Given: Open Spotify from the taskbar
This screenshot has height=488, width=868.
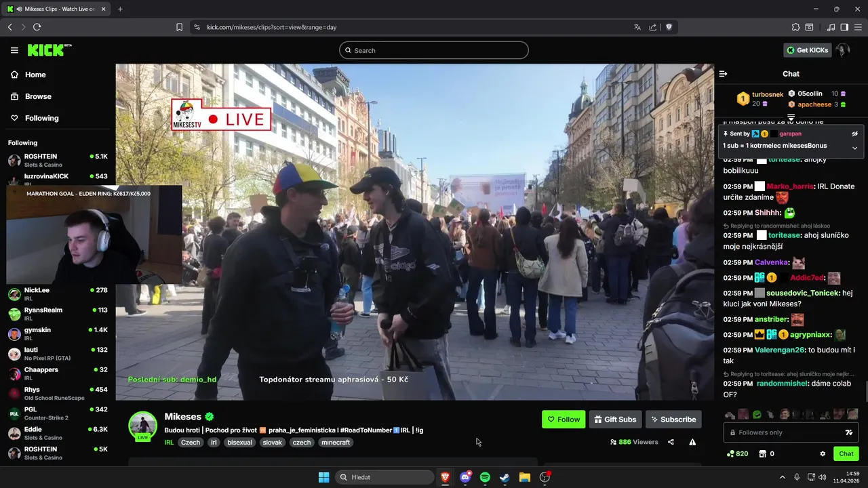Looking at the screenshot, I should pos(485,477).
